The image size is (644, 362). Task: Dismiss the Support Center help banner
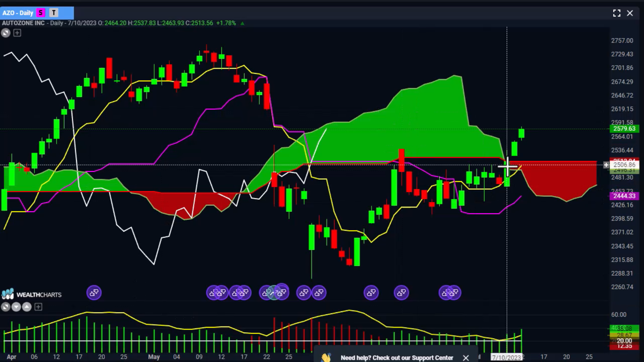tap(466, 358)
